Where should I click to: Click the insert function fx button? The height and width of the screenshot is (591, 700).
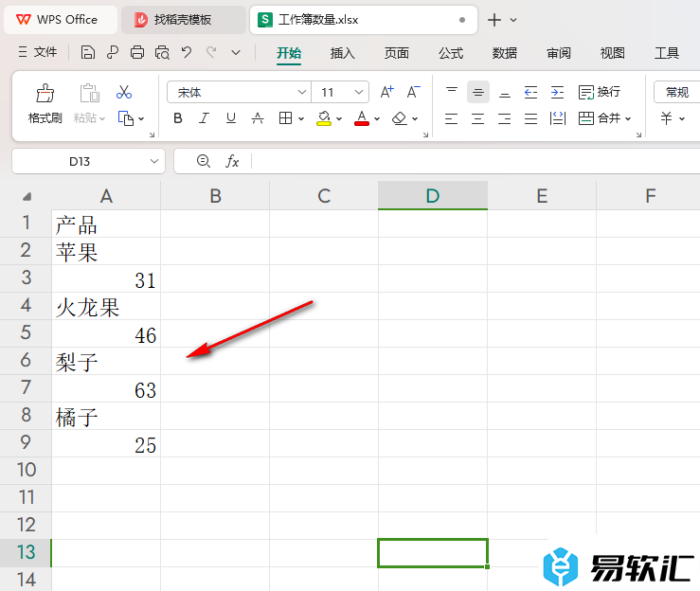coord(232,161)
